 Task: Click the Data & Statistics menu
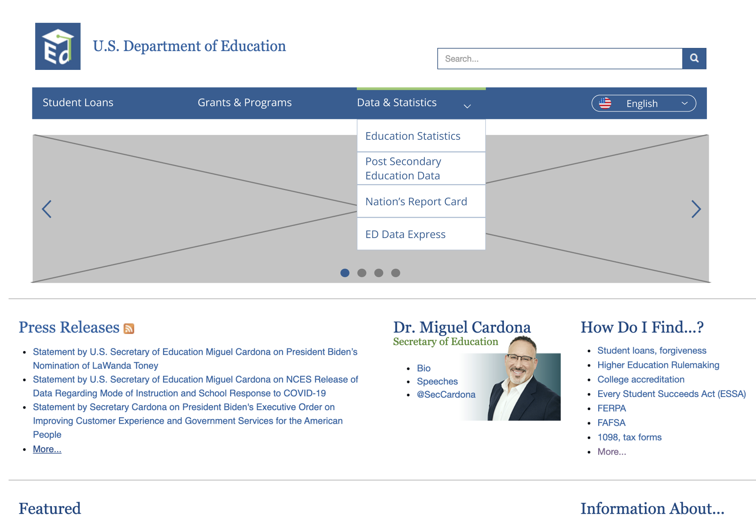[x=397, y=103]
